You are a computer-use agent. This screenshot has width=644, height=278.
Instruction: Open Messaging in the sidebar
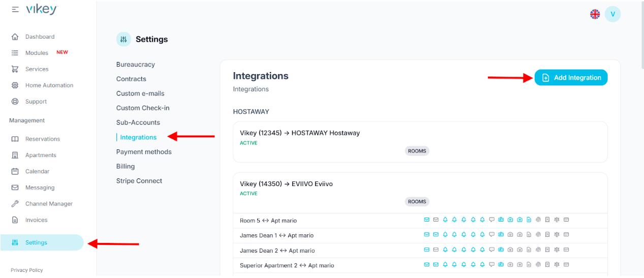tap(40, 188)
